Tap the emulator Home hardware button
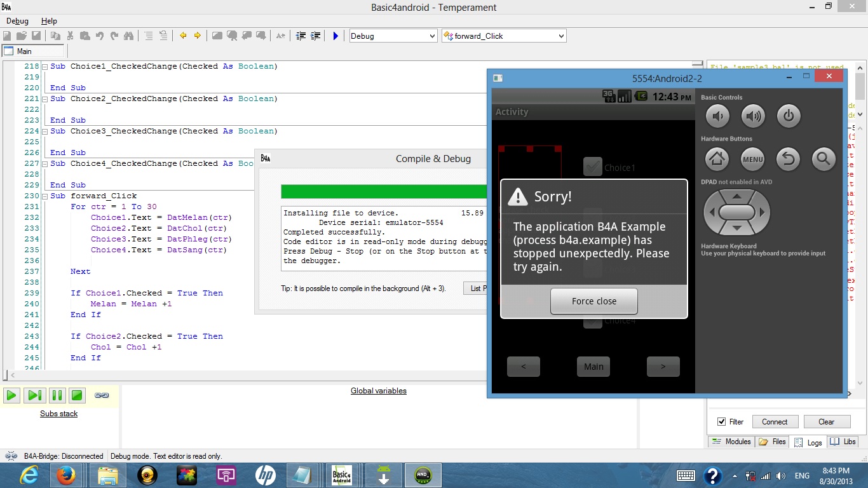This screenshot has height=488, width=868. pos(718,159)
